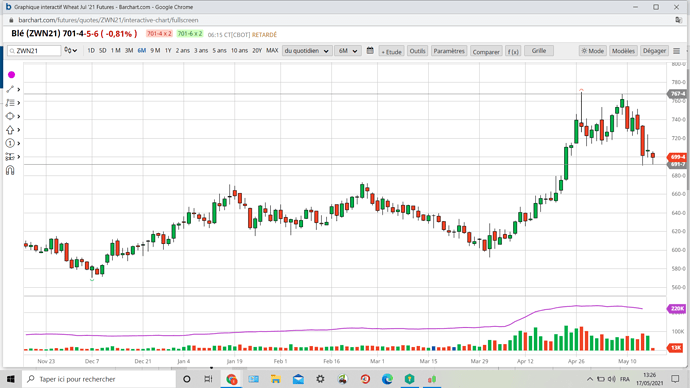The height and width of the screenshot is (388, 690).
Task: Set chart range to 5D
Action: point(103,51)
